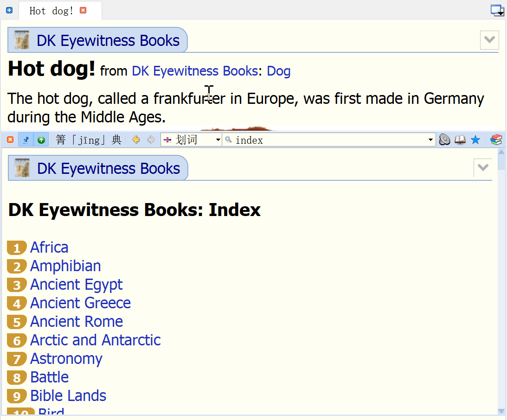Play pronunciation with the speaker icon
The height and width of the screenshot is (420, 507).
click(444, 140)
